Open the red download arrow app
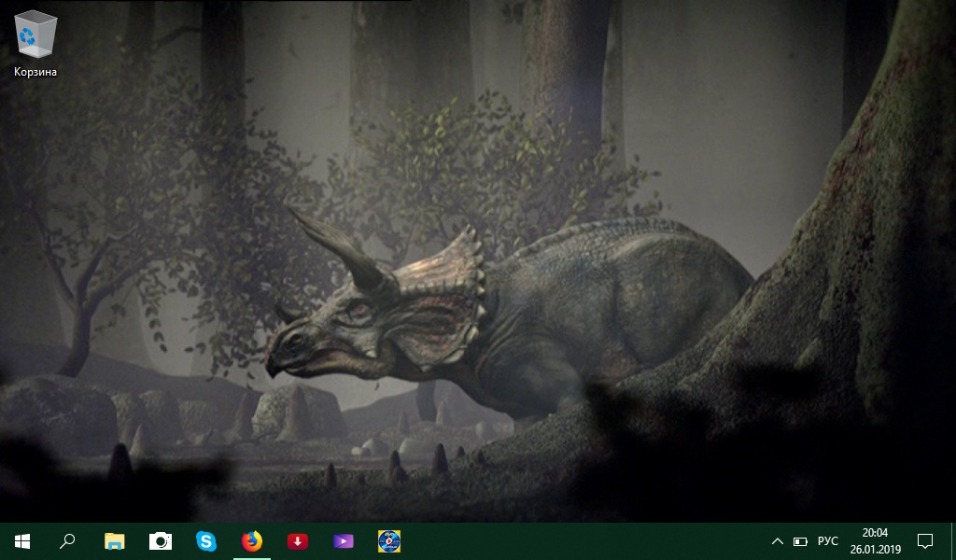The image size is (956, 560). [298, 541]
